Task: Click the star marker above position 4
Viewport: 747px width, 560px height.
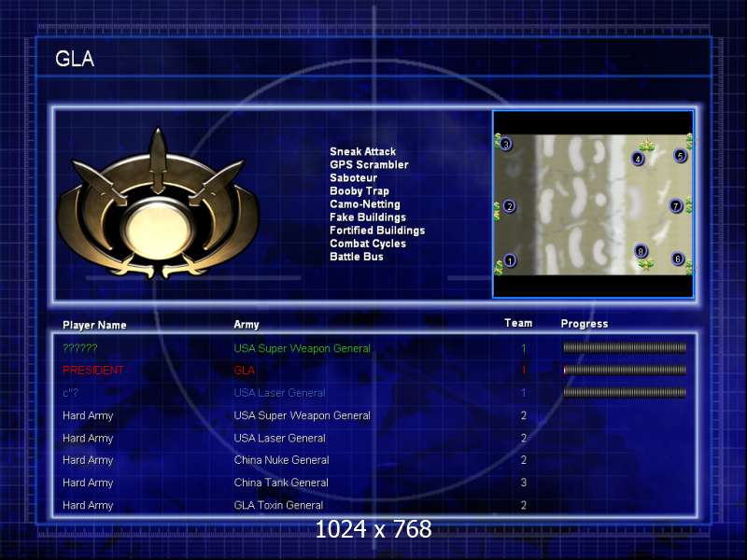Action: pyautogui.click(x=646, y=145)
